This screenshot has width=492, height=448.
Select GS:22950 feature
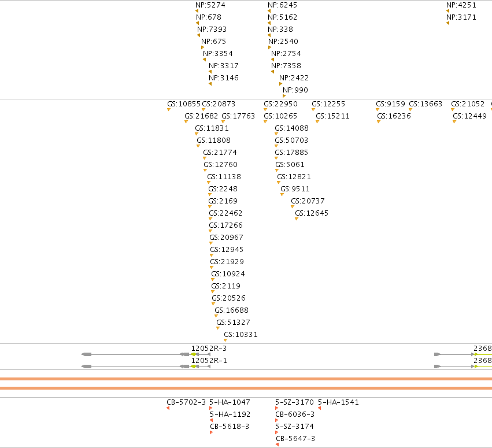[x=280, y=104]
